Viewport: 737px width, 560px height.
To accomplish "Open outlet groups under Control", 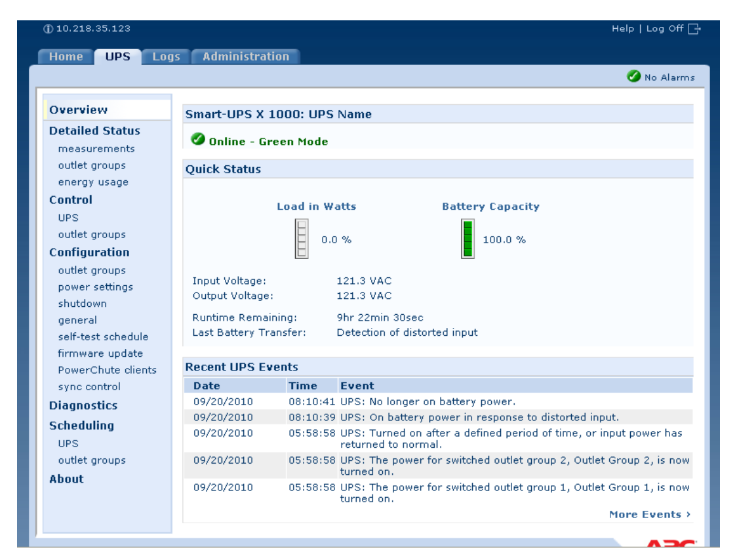I will pos(92,235).
